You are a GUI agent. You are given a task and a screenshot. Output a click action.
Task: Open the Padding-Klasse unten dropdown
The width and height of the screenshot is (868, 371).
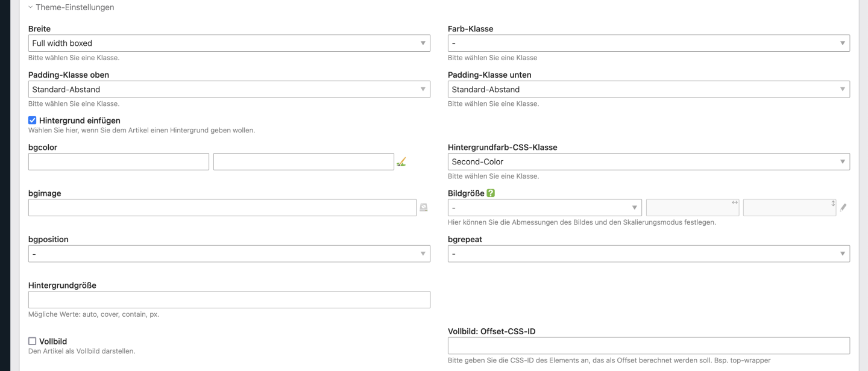coord(649,89)
